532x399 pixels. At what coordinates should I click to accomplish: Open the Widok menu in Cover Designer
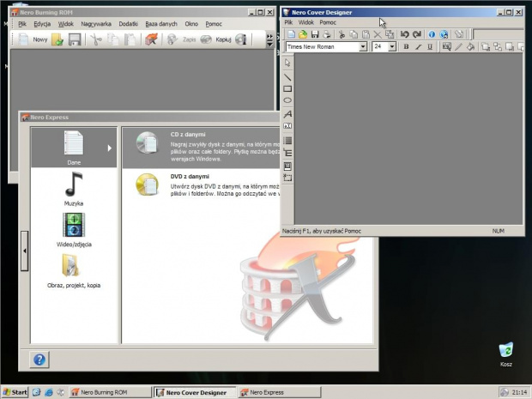pyautogui.click(x=306, y=22)
